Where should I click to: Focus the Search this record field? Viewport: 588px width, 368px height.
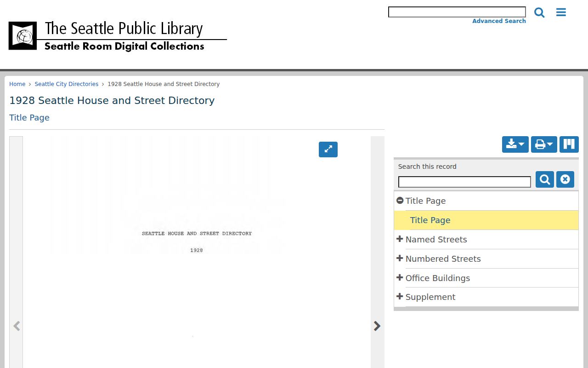tap(464, 182)
